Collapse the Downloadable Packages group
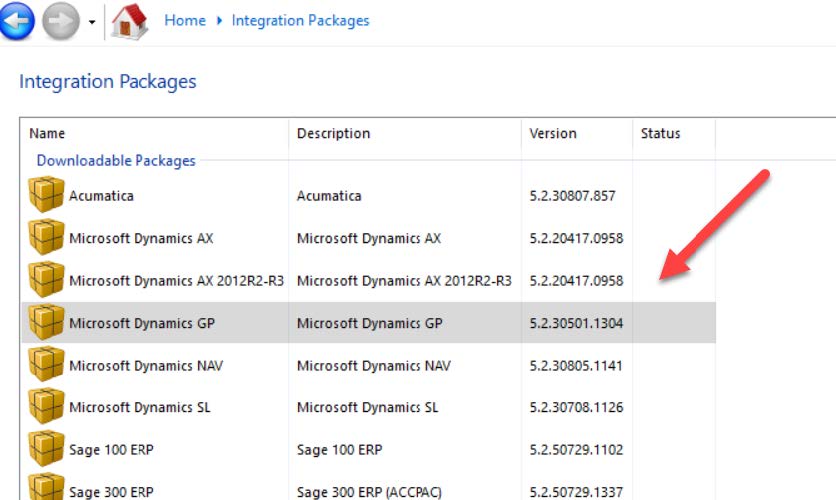Image resolution: width=836 pixels, height=500 pixels. pos(116,160)
